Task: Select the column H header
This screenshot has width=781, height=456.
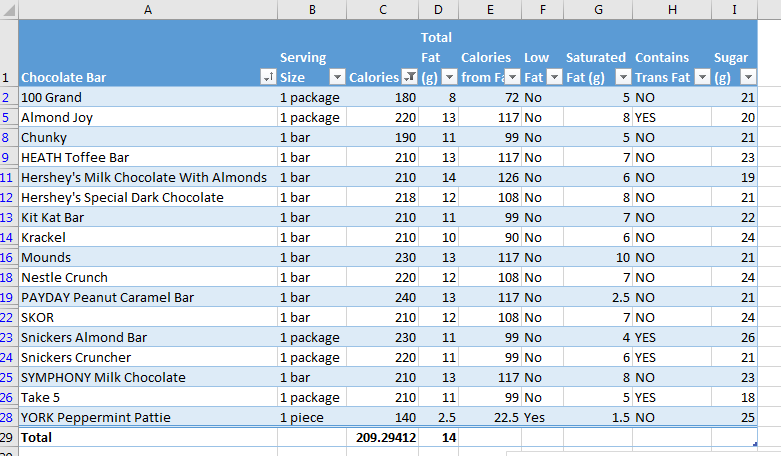Action: 672,9
